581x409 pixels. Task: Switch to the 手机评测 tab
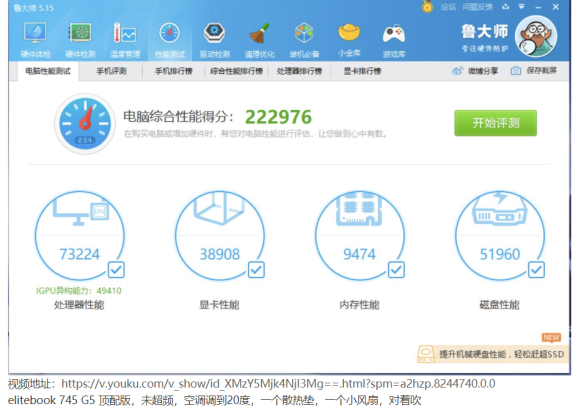point(111,71)
